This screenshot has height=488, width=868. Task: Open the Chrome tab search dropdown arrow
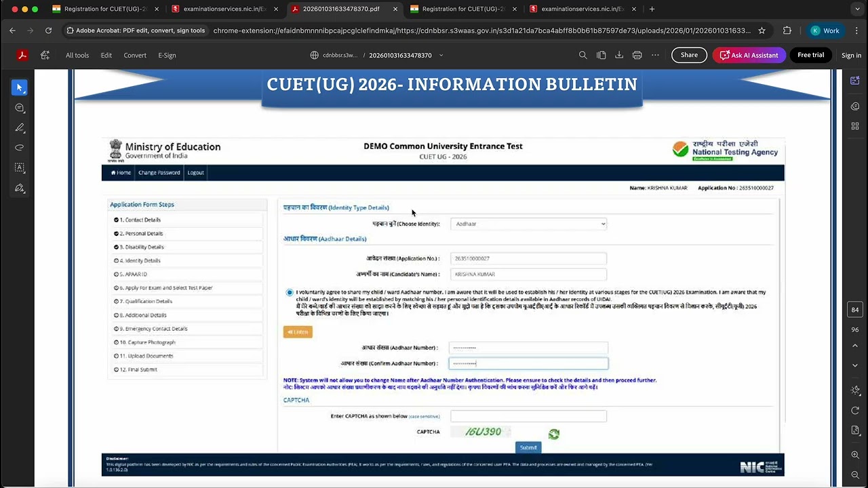856,9
